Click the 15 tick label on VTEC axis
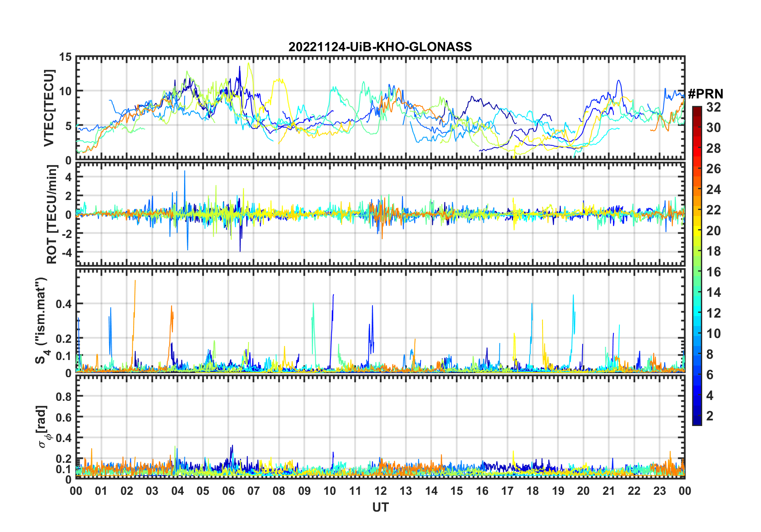 coord(65,57)
